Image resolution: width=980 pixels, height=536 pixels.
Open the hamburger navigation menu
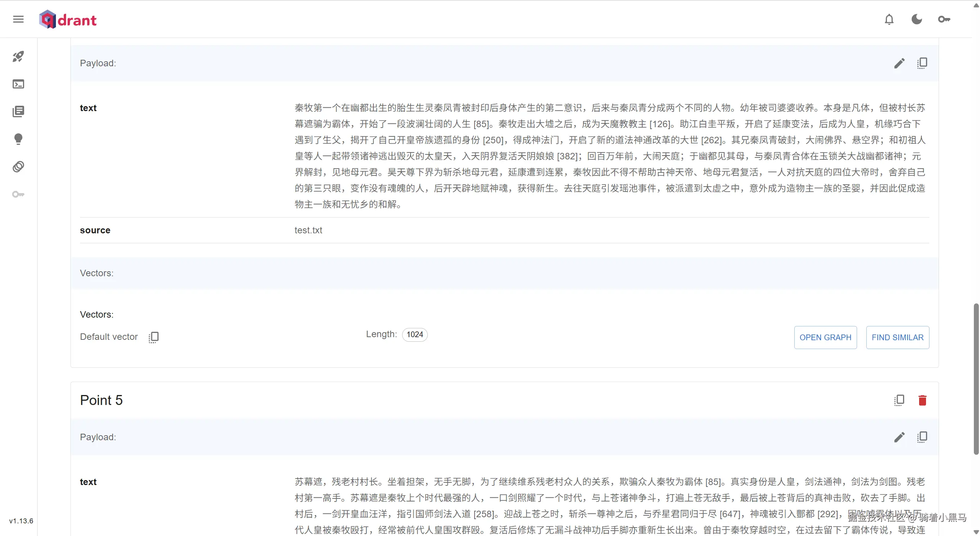pos(18,19)
